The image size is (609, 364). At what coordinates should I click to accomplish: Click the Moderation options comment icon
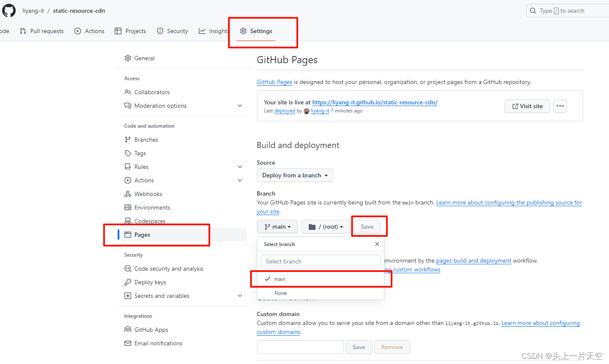tap(128, 106)
